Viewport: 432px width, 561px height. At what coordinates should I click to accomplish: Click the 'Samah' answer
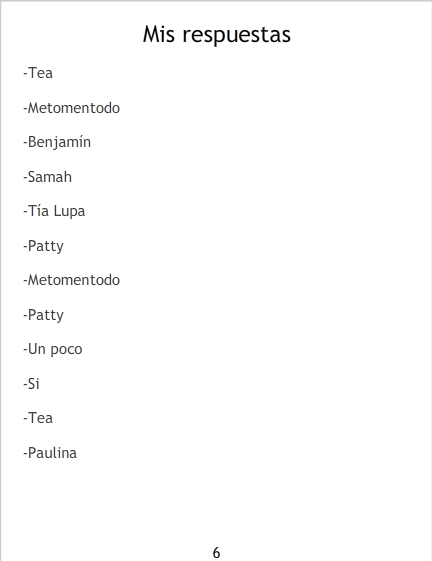pos(48,177)
